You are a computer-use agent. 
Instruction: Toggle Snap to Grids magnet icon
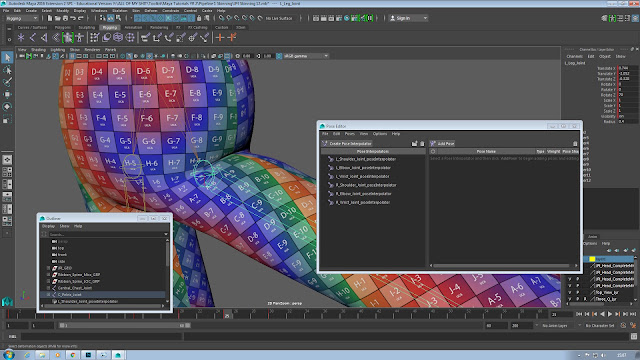222,18
